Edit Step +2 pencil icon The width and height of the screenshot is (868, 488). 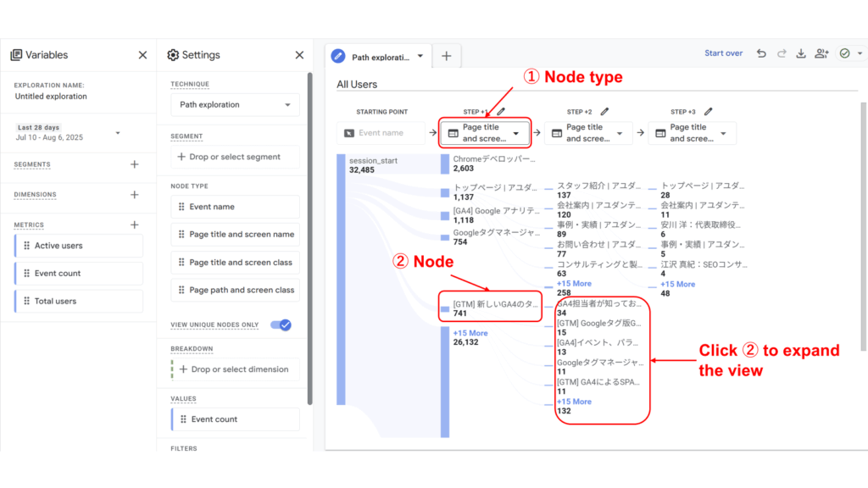tap(604, 111)
